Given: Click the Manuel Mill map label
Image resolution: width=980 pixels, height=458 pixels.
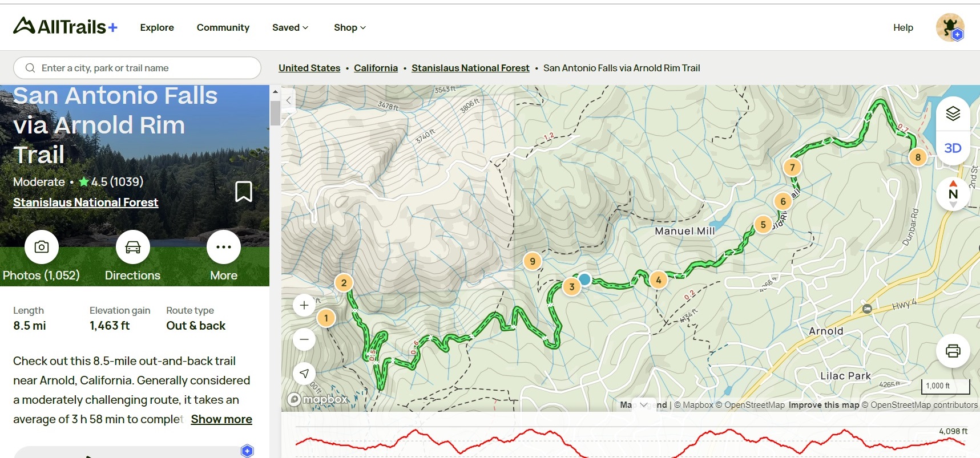Looking at the screenshot, I should 685,231.
